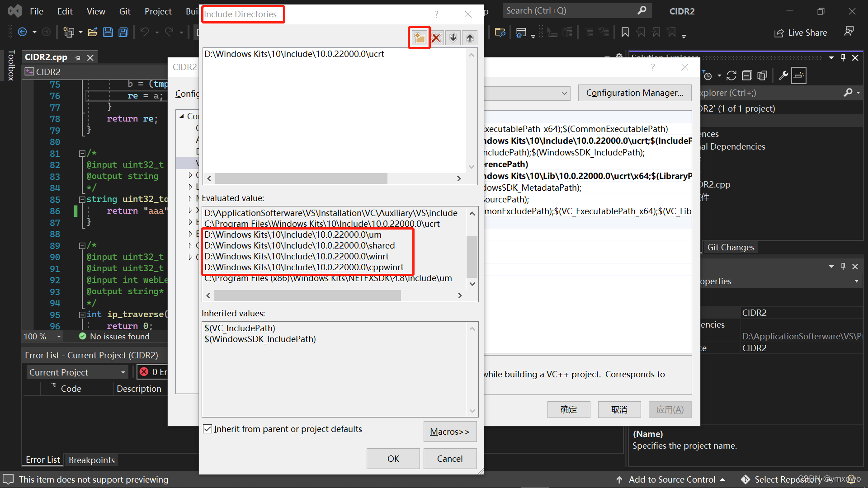
Task: Click the move directory down arrow icon
Action: pos(453,38)
